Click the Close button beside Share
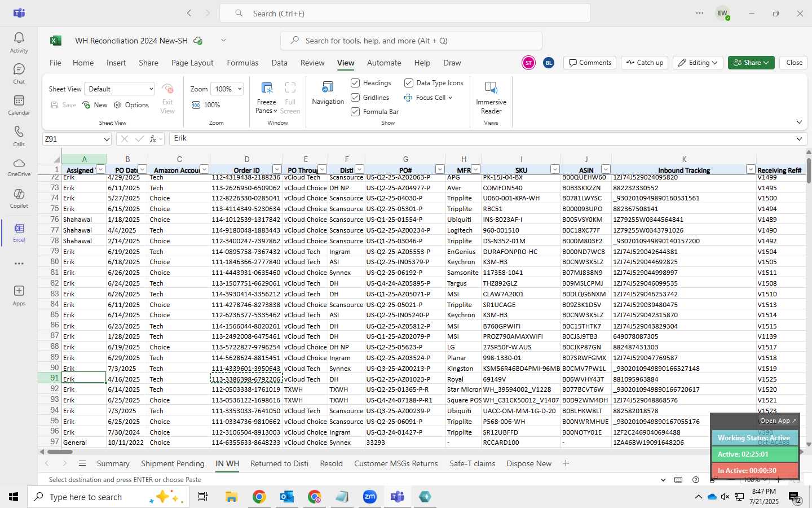 pyautogui.click(x=794, y=63)
